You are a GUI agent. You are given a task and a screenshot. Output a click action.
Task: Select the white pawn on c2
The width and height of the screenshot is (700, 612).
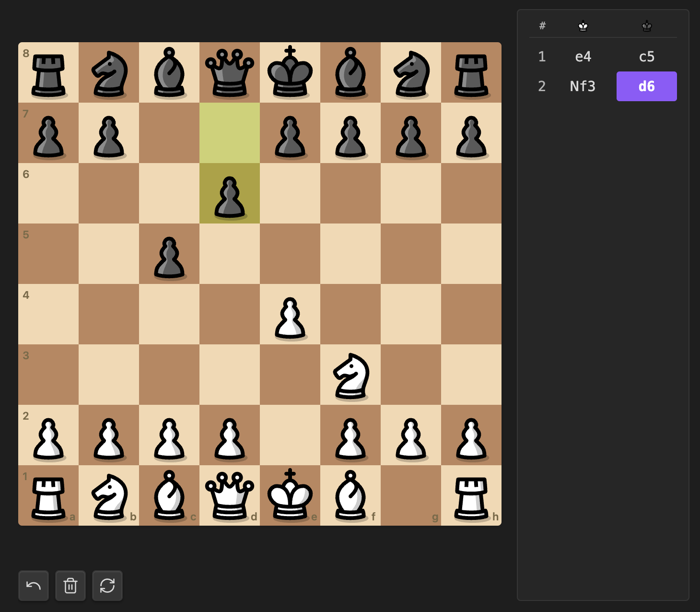pyautogui.click(x=169, y=435)
